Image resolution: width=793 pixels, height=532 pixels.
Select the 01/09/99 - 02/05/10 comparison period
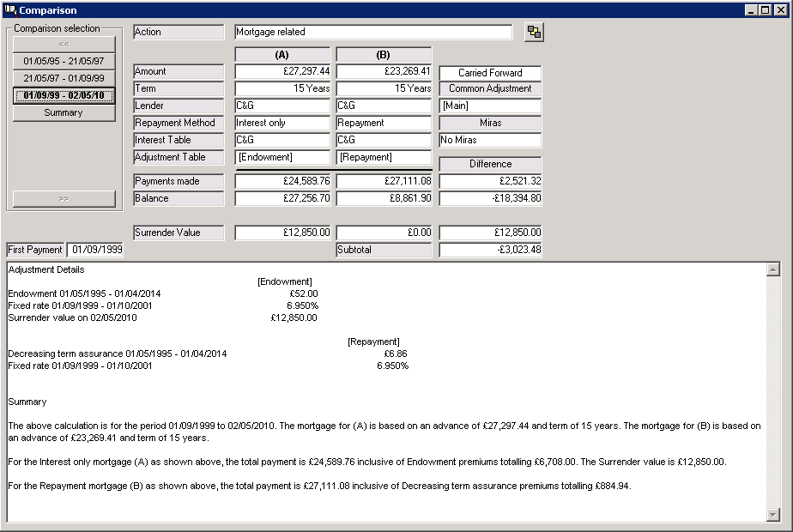coord(64,95)
